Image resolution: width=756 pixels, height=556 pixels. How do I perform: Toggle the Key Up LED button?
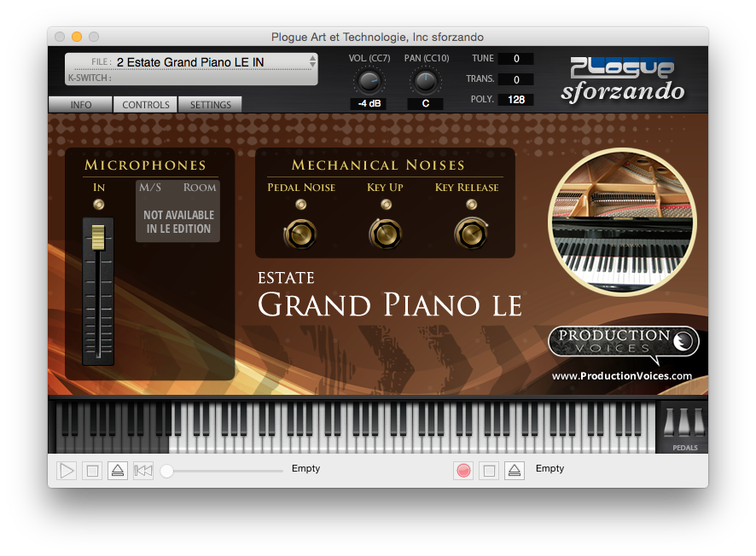point(386,205)
